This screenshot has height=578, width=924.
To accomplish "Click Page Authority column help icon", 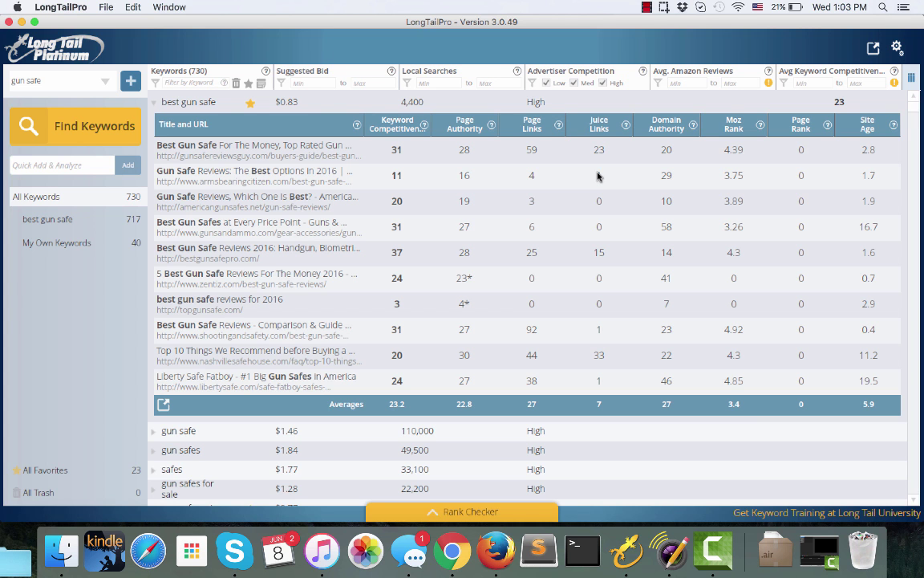I will coord(492,125).
